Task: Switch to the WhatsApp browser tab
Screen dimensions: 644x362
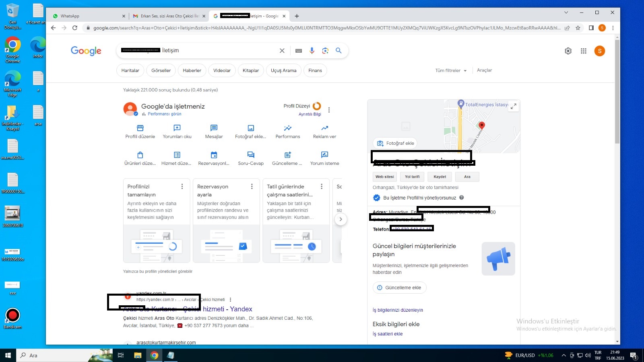Action: [87, 16]
